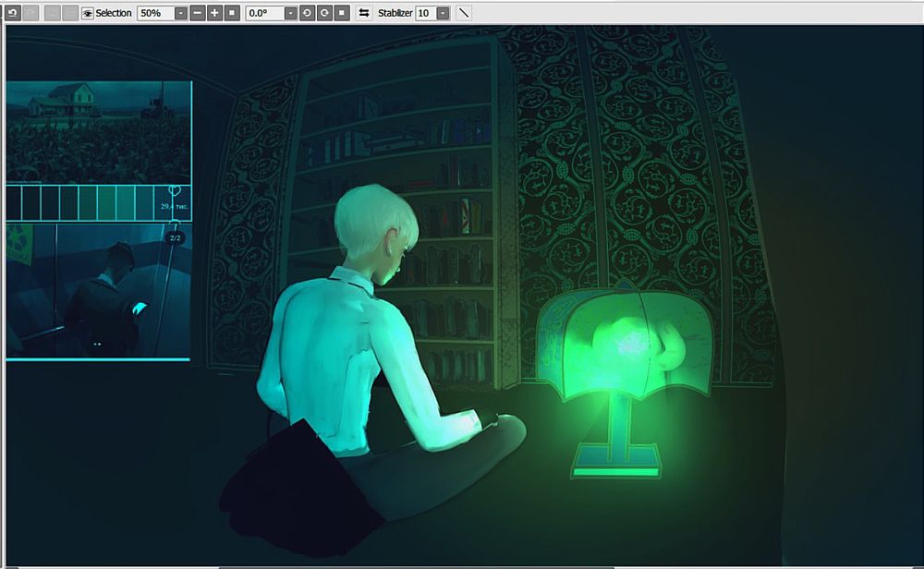The image size is (924, 569).
Task: Rotate the view clockwise
Action: tap(324, 12)
